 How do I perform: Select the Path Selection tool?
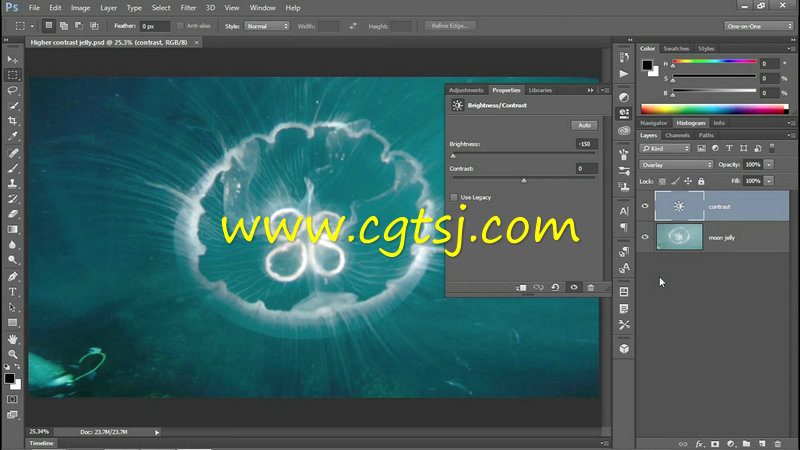(12, 307)
